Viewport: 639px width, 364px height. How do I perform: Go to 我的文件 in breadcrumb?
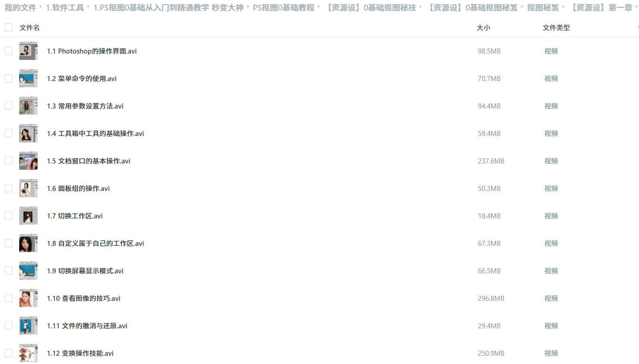point(20,7)
